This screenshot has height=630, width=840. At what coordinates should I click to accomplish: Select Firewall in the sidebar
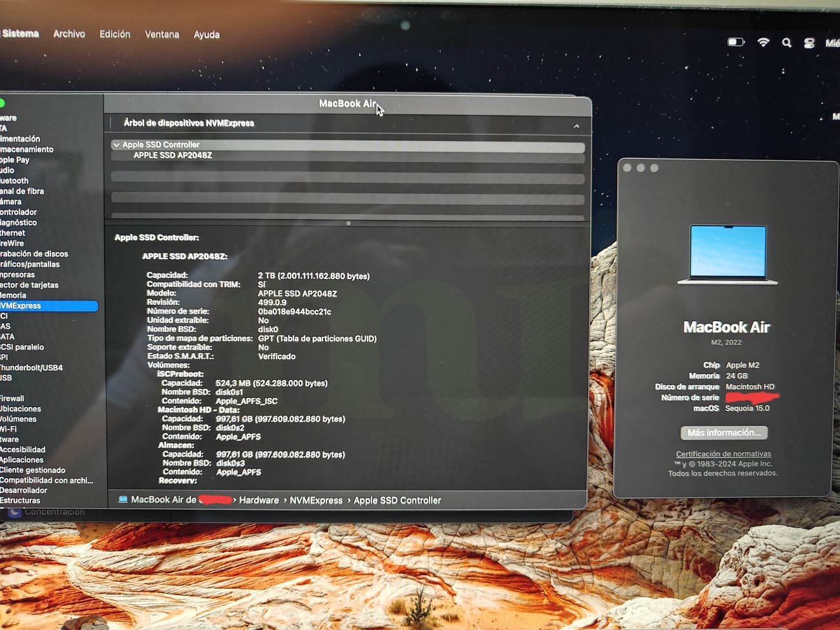tap(12, 399)
